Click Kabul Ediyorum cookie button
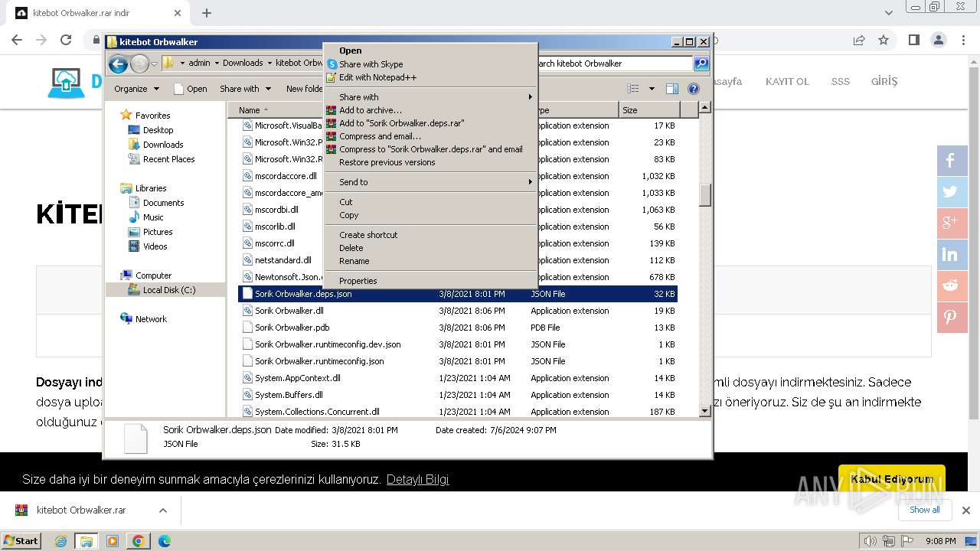The image size is (980, 551). tap(892, 479)
